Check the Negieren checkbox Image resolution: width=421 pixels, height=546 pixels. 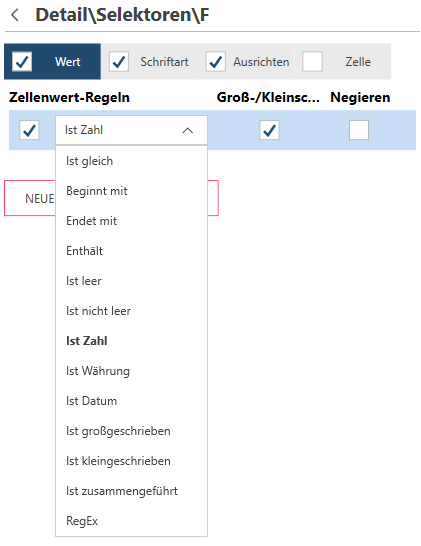click(359, 130)
